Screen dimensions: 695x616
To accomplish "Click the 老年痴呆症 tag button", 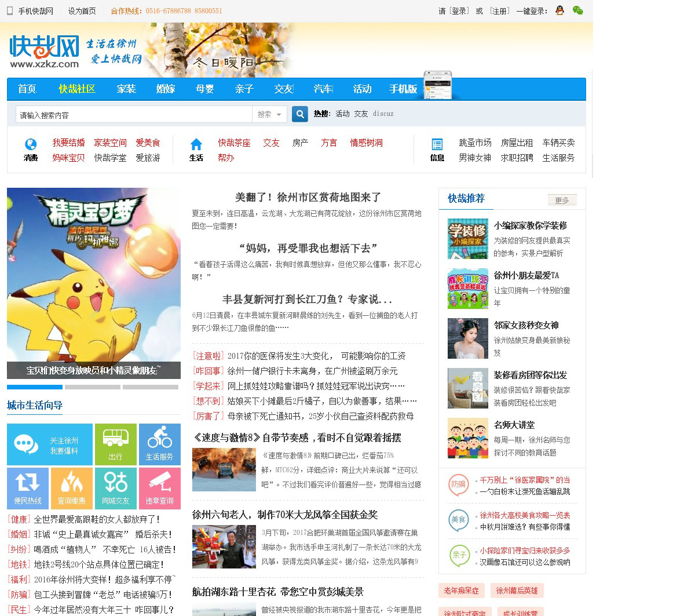I will pos(462,591).
